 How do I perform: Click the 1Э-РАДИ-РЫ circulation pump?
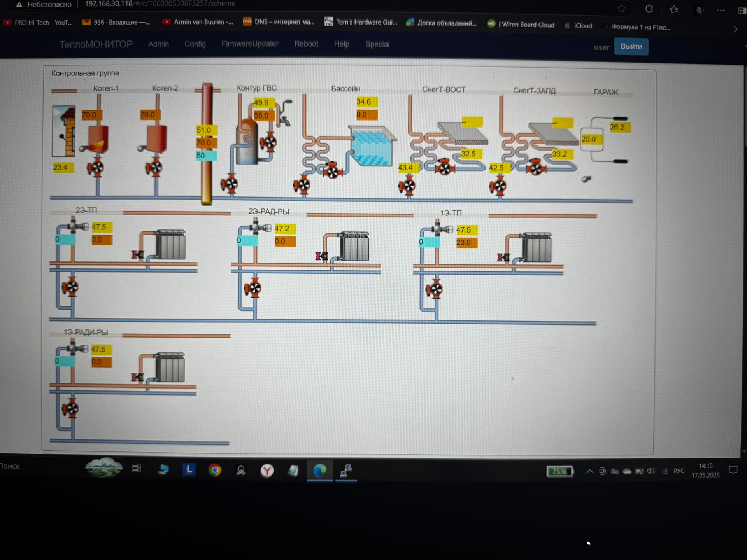tap(71, 409)
